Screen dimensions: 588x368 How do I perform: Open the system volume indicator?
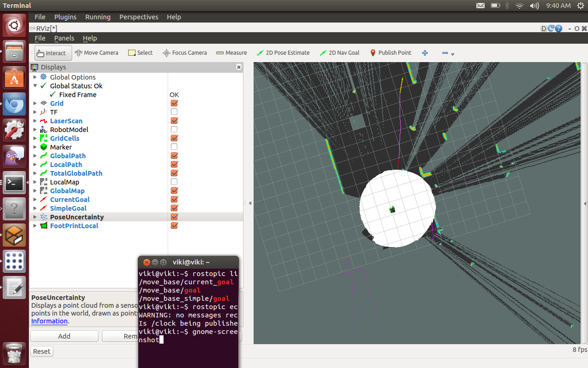point(534,6)
